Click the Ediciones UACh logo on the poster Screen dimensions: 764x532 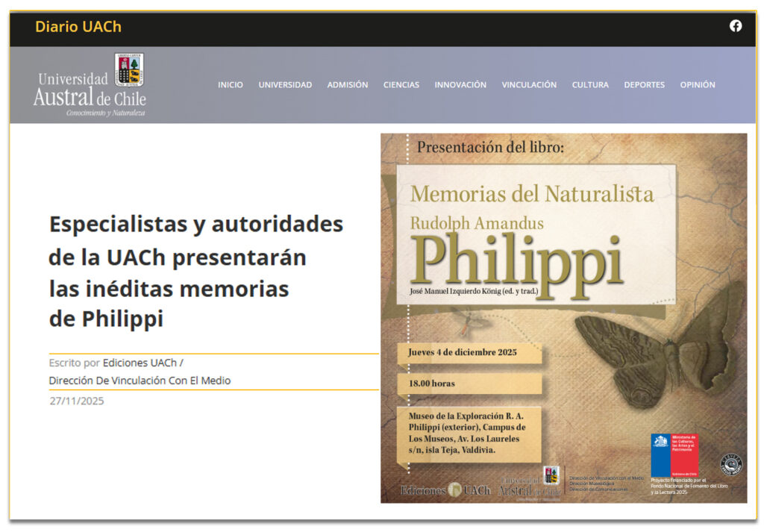pos(445,490)
